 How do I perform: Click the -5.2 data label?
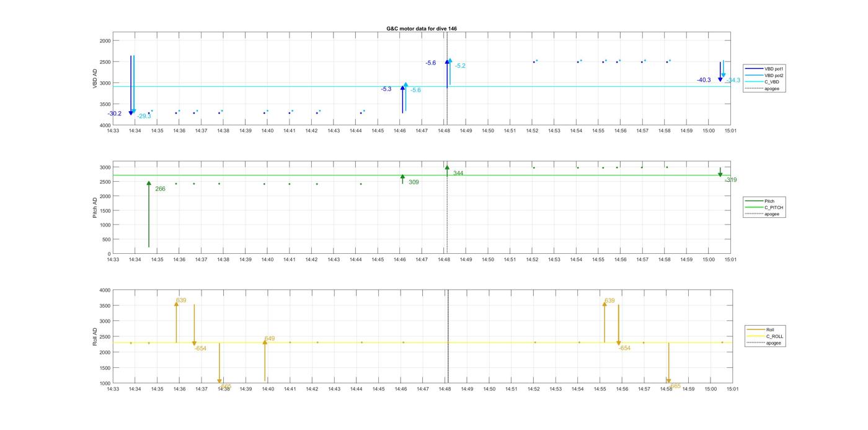(x=460, y=66)
